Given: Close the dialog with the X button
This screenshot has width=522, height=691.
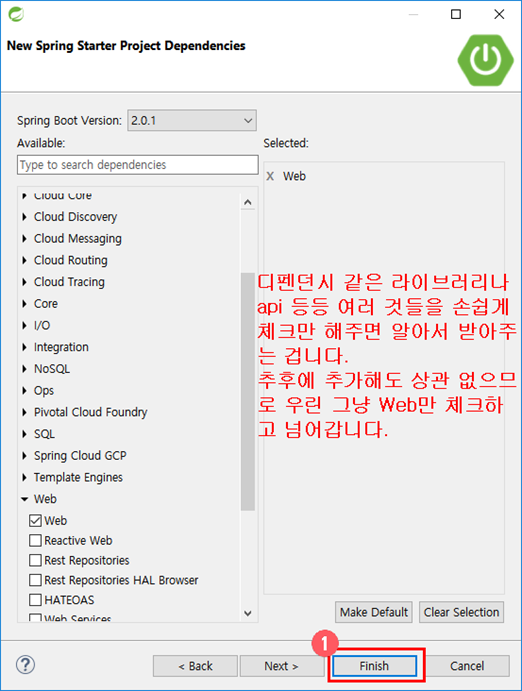Looking at the screenshot, I should point(499,14).
